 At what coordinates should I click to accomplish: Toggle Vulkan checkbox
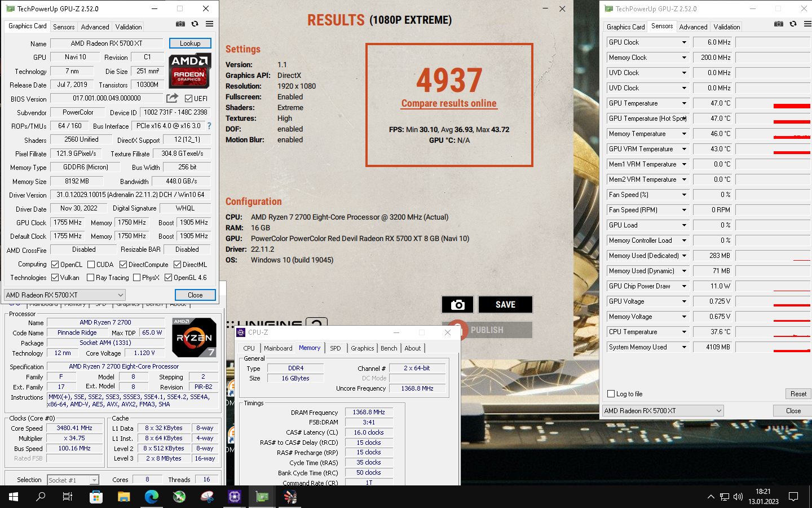point(55,278)
